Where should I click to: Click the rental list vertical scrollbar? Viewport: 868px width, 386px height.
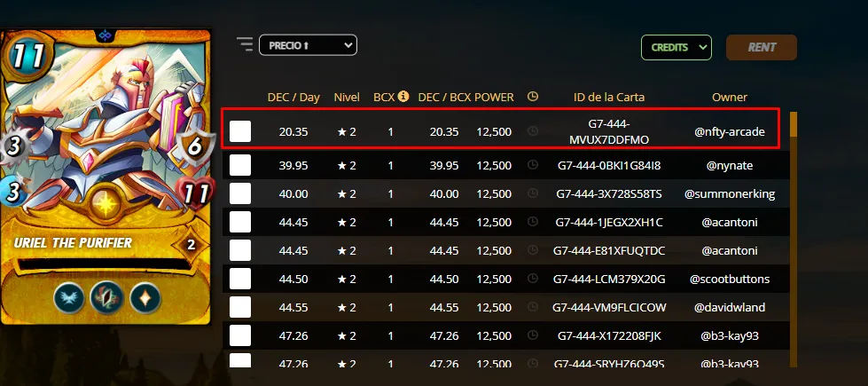pos(794,240)
